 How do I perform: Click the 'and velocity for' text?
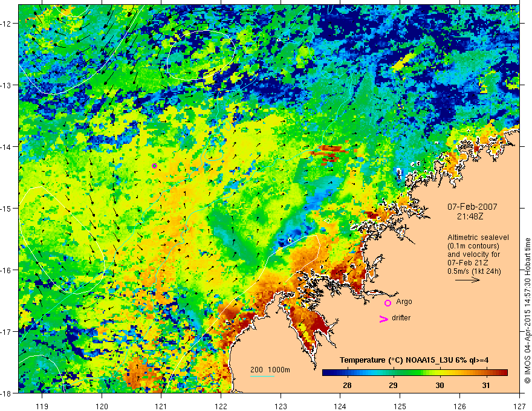[473, 254]
